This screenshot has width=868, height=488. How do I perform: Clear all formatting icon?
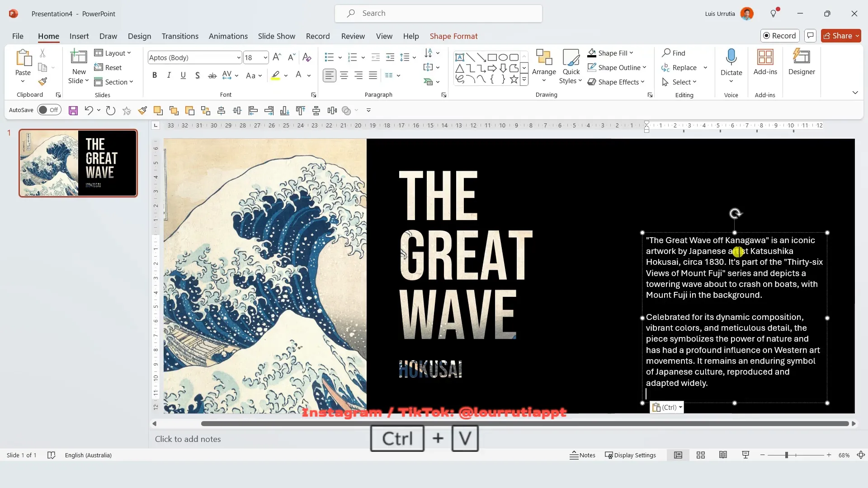pos(307,57)
